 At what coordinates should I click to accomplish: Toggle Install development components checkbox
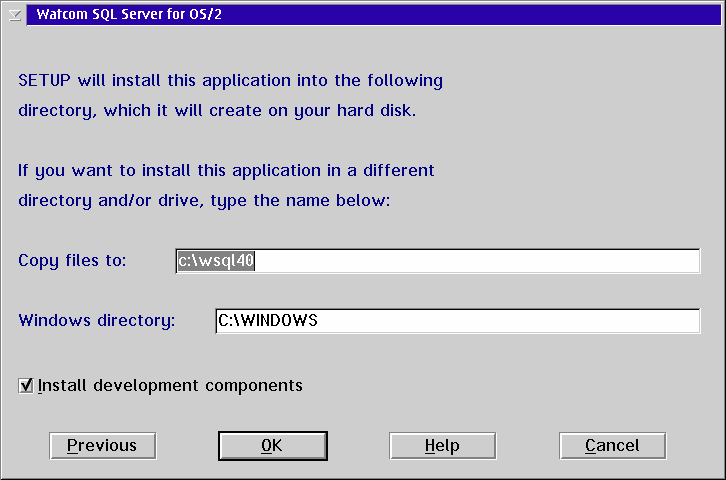26,385
